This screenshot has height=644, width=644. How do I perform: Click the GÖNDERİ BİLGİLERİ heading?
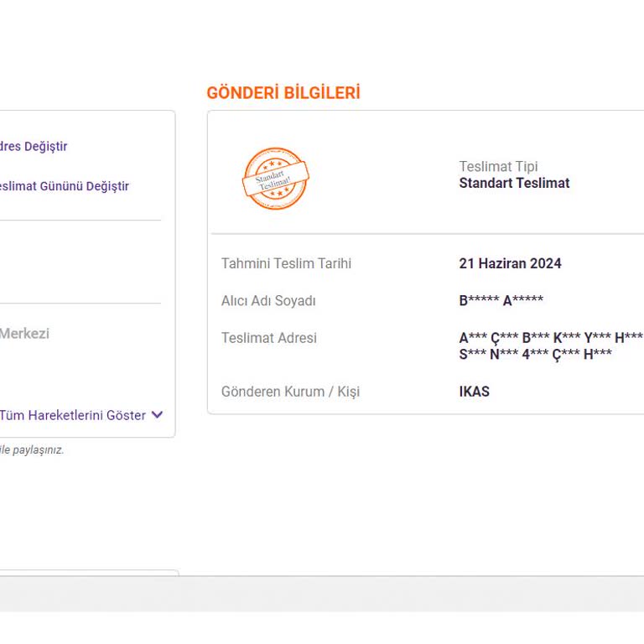(283, 93)
